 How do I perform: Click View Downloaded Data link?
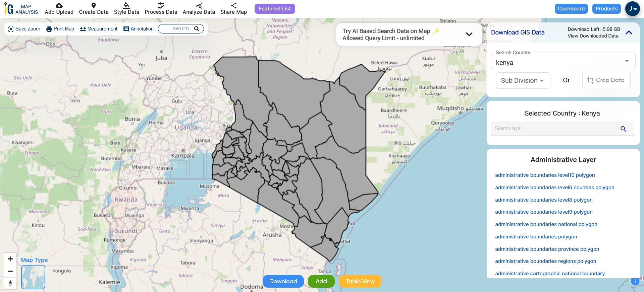(593, 36)
